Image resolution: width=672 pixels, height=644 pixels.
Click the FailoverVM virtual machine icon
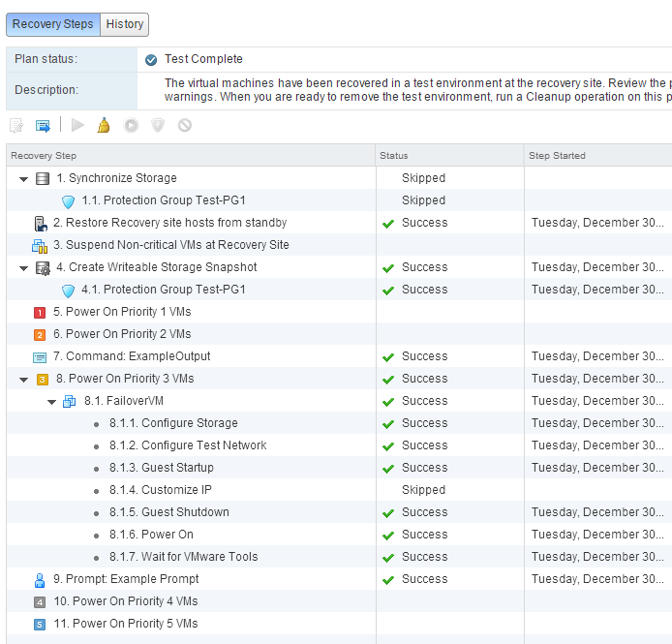click(70, 401)
